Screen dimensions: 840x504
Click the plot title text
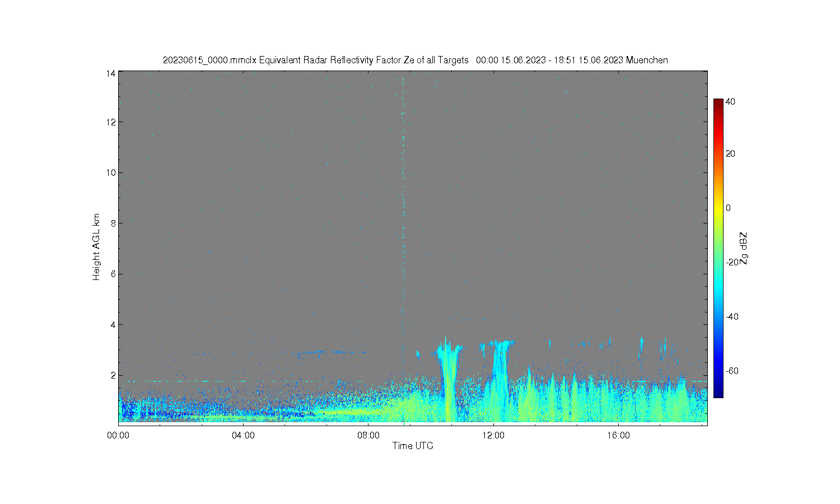coord(415,60)
